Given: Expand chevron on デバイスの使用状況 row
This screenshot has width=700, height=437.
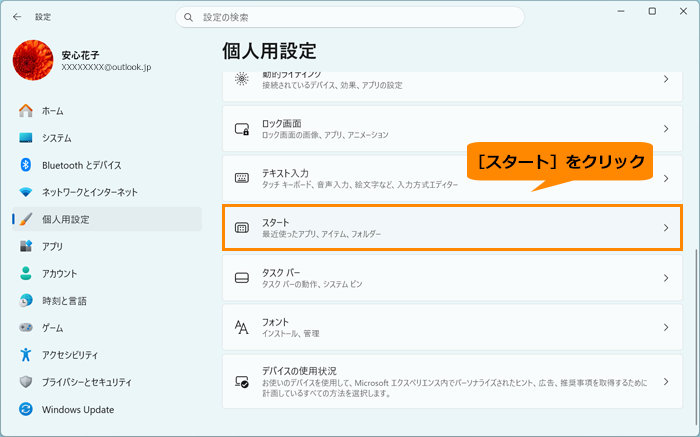Looking at the screenshot, I should [666, 382].
